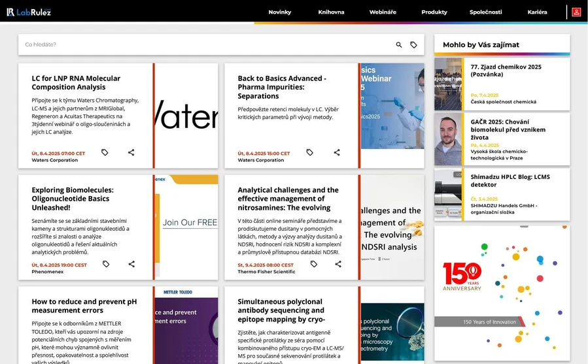Click the GAČR portrait photo thumbnail
Screen dimensions: 588x364
(448, 139)
